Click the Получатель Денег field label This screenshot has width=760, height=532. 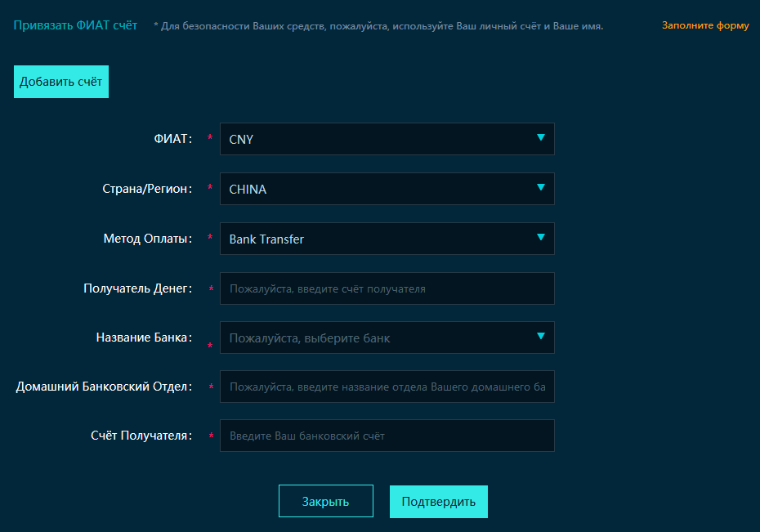137,288
